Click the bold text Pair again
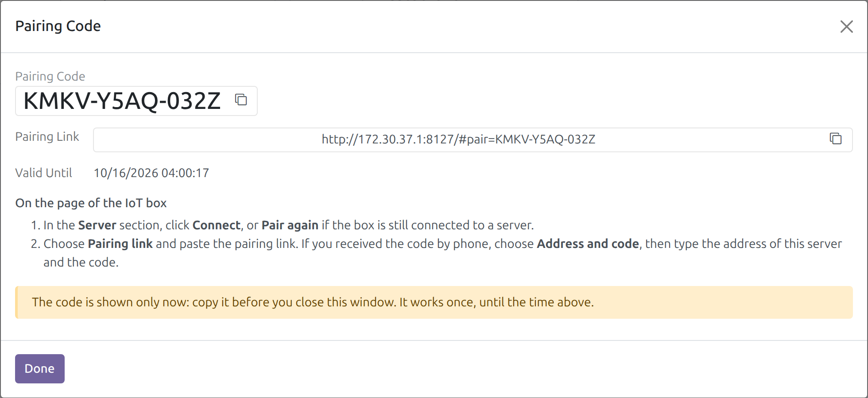The width and height of the screenshot is (868, 398). click(290, 225)
